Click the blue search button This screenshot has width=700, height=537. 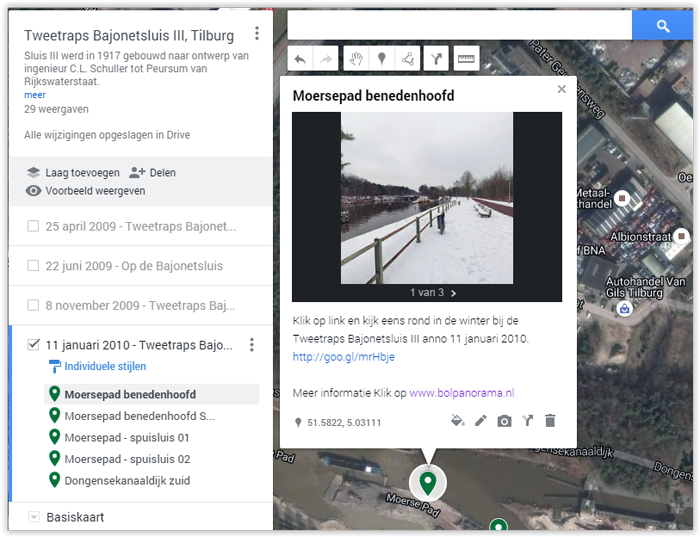[662, 26]
